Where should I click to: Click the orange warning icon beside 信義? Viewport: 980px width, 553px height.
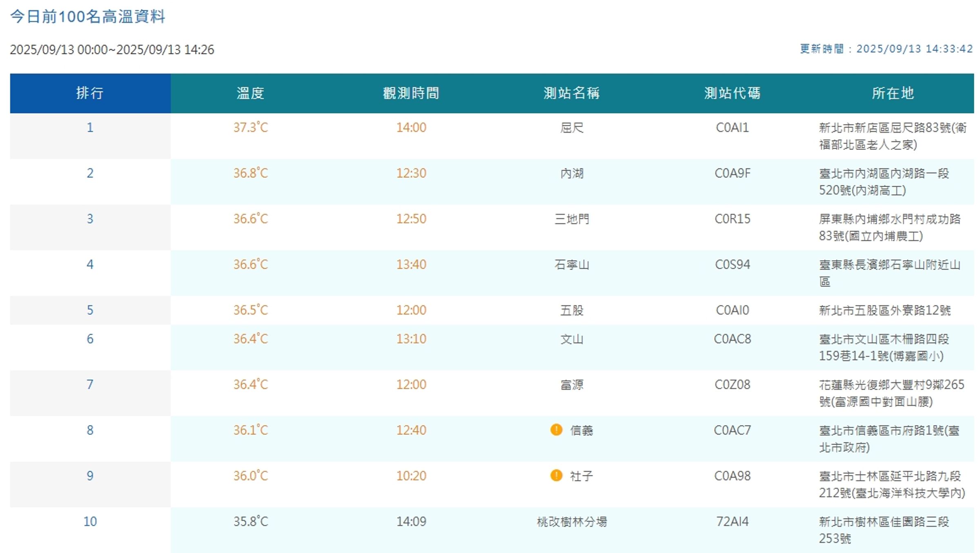556,430
